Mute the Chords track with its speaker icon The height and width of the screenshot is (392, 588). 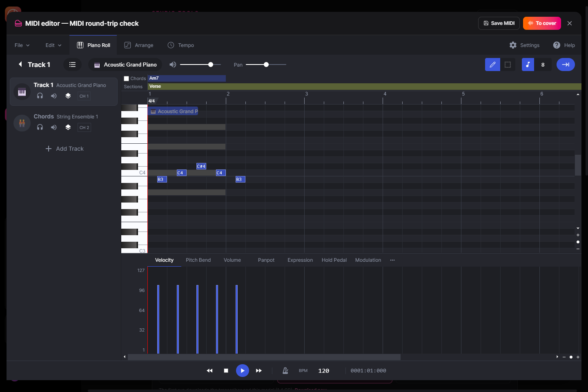tap(54, 127)
